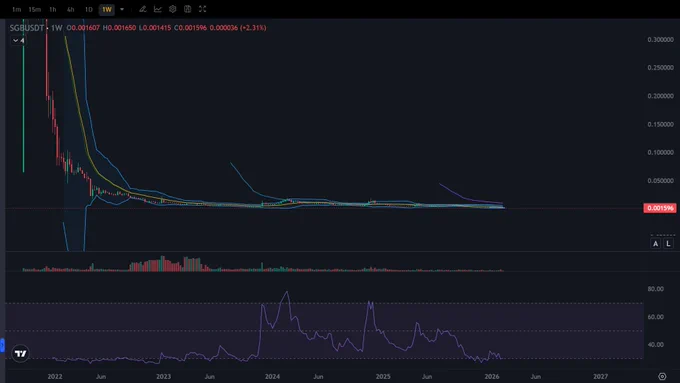Viewport: 680px width, 383px height.
Task: Select the 15m timeframe
Action: (34, 9)
